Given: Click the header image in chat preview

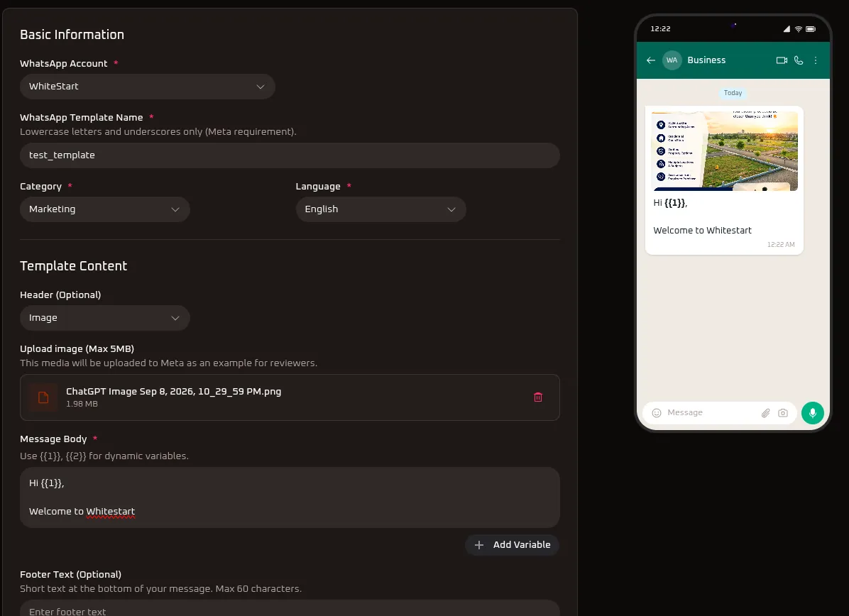Looking at the screenshot, I should click(725, 151).
